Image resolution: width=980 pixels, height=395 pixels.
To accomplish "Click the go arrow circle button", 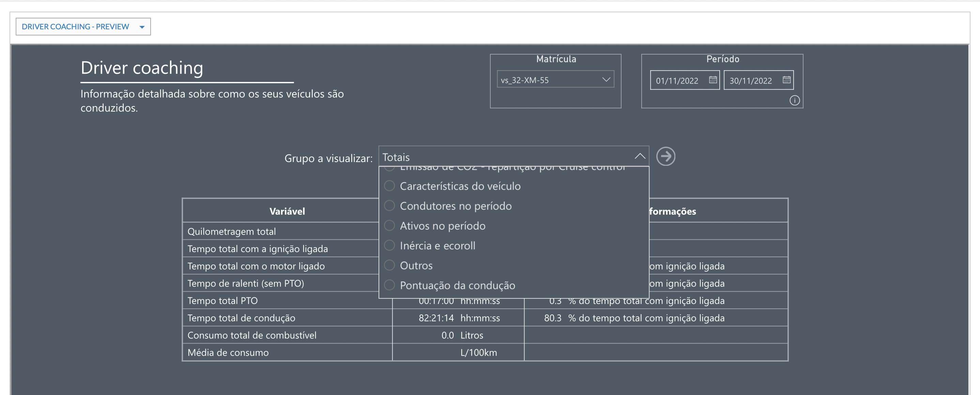I will [x=665, y=157].
